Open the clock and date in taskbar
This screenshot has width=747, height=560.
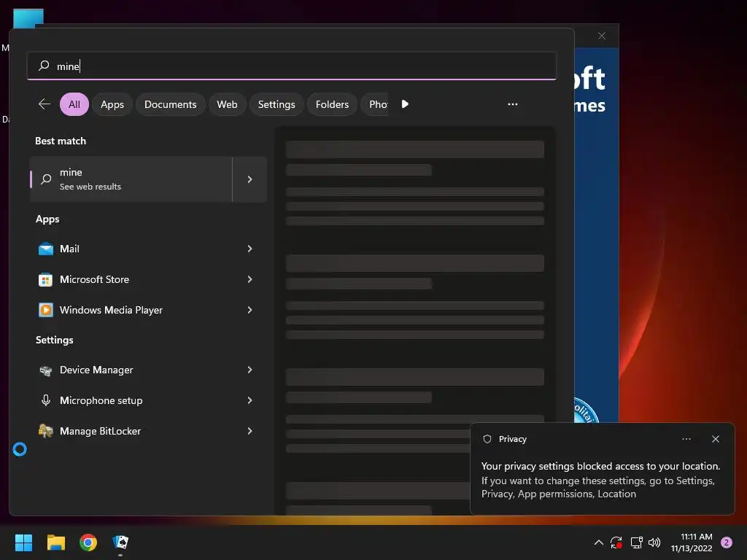692,542
